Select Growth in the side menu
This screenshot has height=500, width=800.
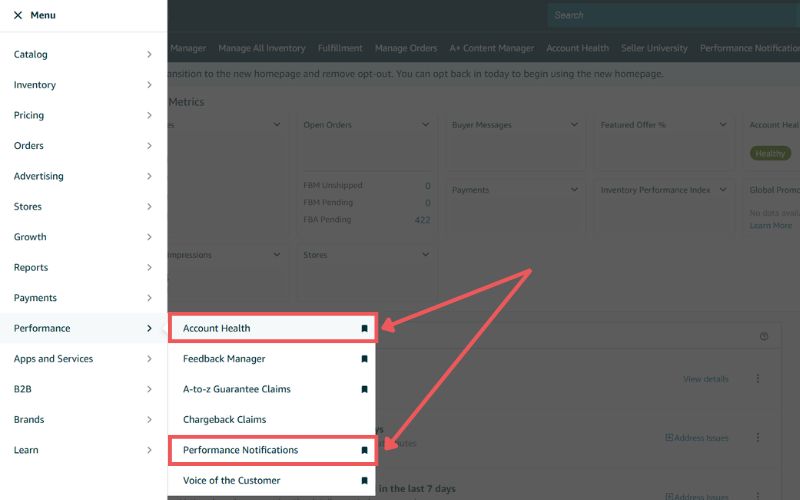click(x=30, y=237)
